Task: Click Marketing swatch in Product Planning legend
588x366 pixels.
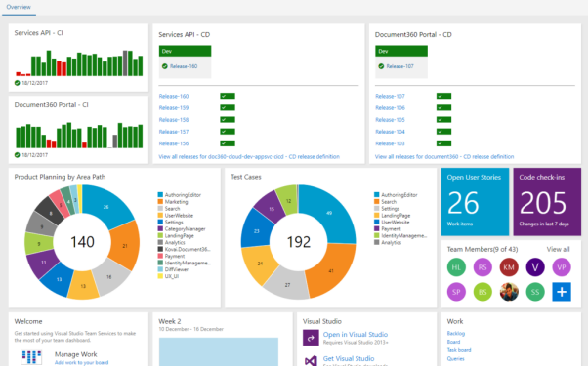Action: pos(160,201)
